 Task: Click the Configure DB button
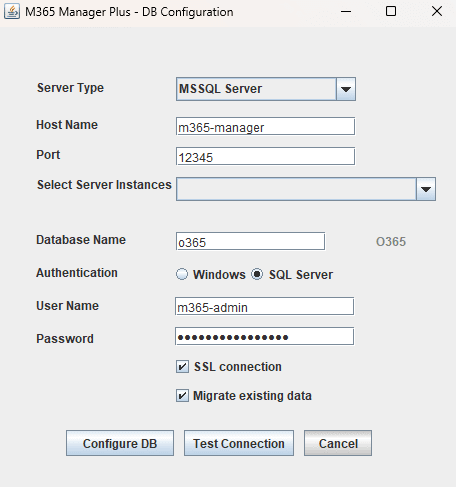(x=120, y=443)
